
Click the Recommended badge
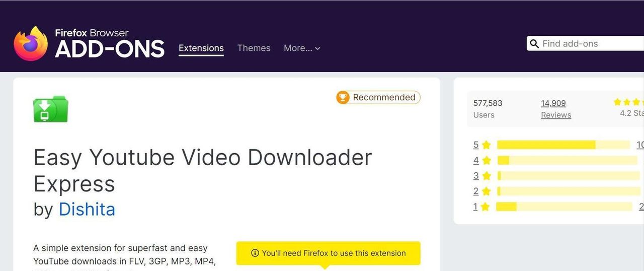[x=378, y=97]
